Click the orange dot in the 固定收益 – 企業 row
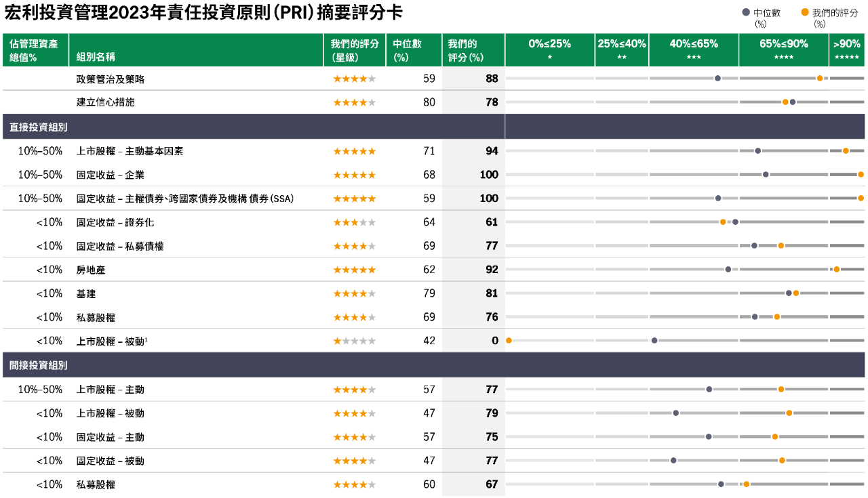This screenshot has height=498, width=868. point(861,175)
